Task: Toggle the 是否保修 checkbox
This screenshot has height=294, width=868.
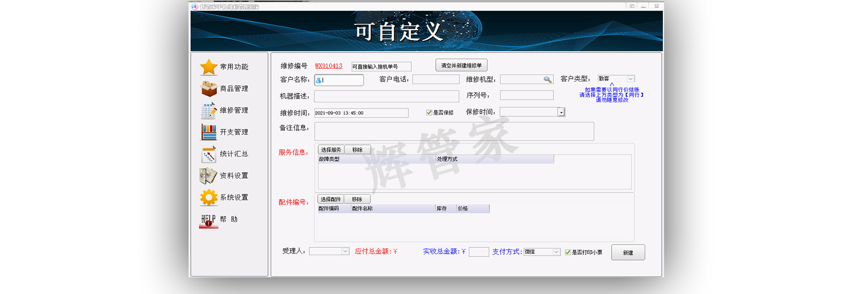Action: click(429, 113)
